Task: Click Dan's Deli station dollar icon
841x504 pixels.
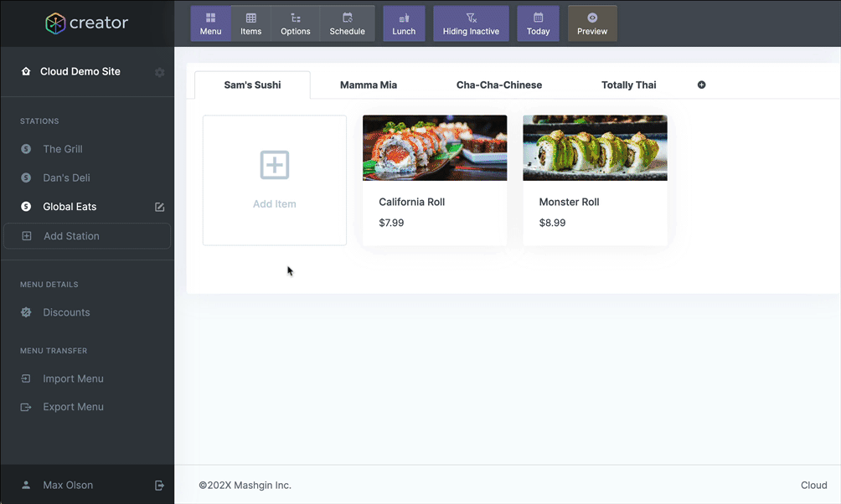Action: pyautogui.click(x=26, y=177)
